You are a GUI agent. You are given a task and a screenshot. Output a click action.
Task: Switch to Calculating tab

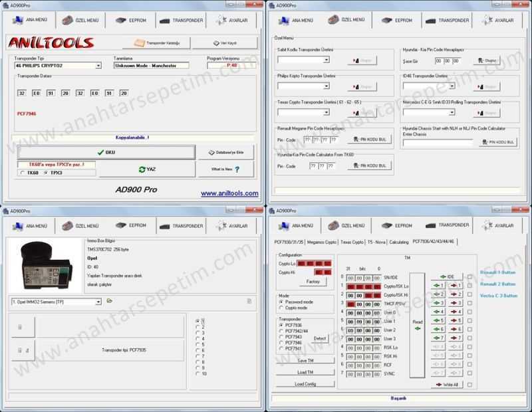[398, 242]
